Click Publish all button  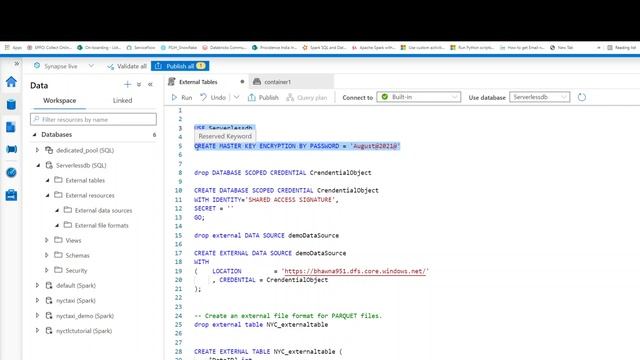coord(180,66)
